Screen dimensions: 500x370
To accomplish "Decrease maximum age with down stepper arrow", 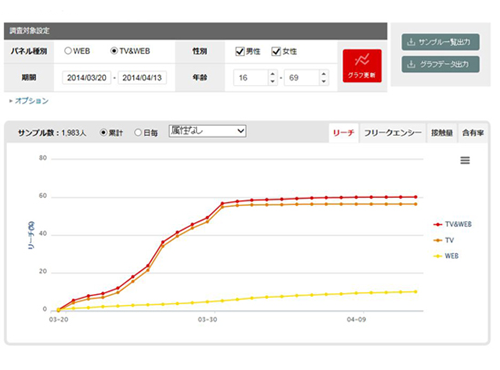I will pyautogui.click(x=324, y=81).
